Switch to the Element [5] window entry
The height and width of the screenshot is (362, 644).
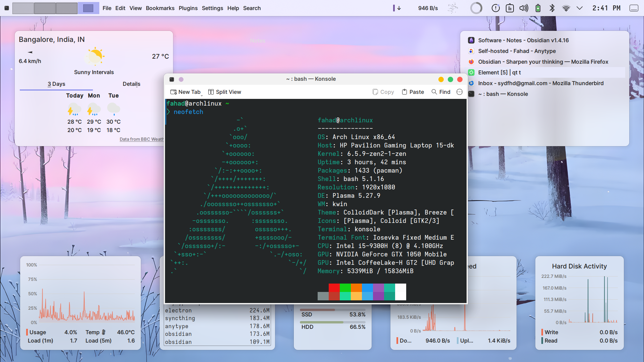coord(546,72)
